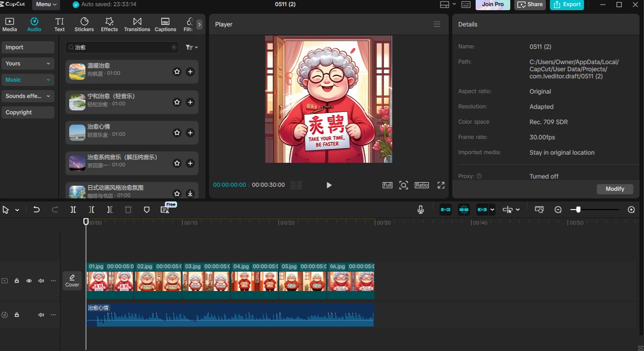644x351 pixels.
Task: Click Modify in the Details panel
Action: [615, 189]
